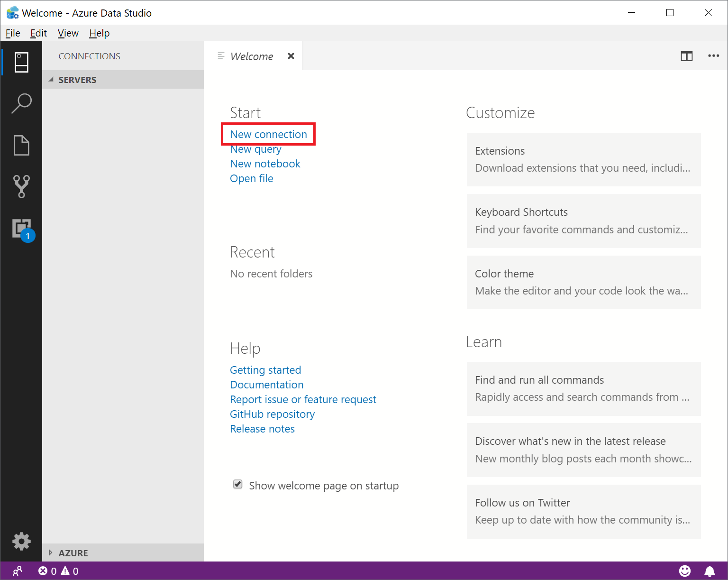This screenshot has width=728, height=580.
Task: Open the Connections view in the activity bar
Action: [x=21, y=62]
